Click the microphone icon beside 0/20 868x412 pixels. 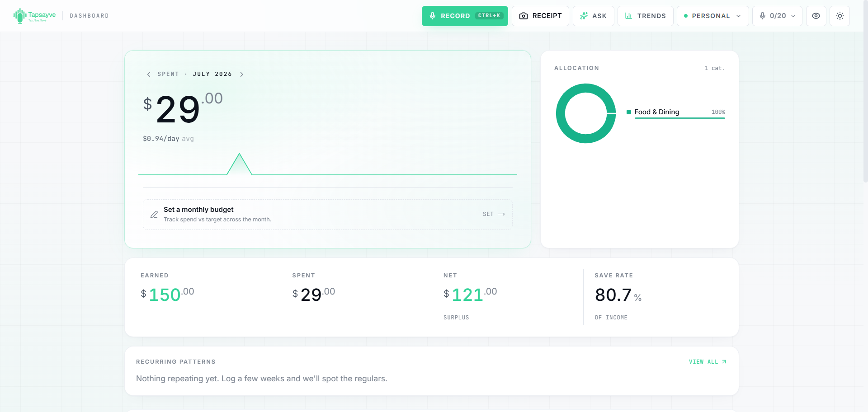click(763, 16)
